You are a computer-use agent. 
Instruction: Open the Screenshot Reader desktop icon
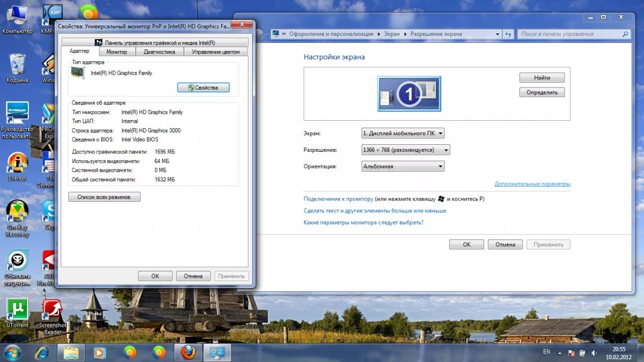pyautogui.click(x=52, y=317)
